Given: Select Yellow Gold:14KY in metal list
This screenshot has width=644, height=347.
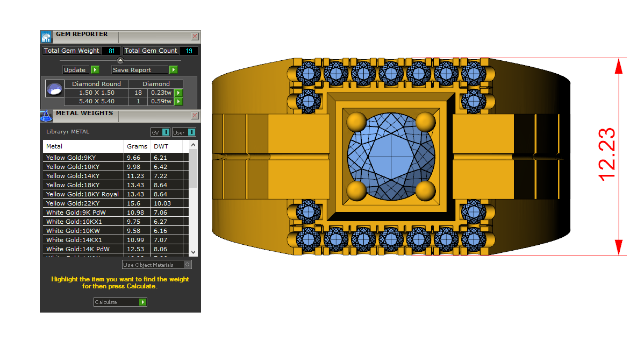Looking at the screenshot, I should [73, 175].
